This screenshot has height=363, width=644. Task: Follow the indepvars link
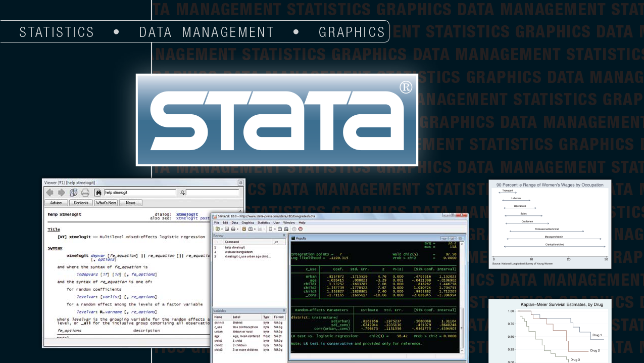(x=87, y=274)
